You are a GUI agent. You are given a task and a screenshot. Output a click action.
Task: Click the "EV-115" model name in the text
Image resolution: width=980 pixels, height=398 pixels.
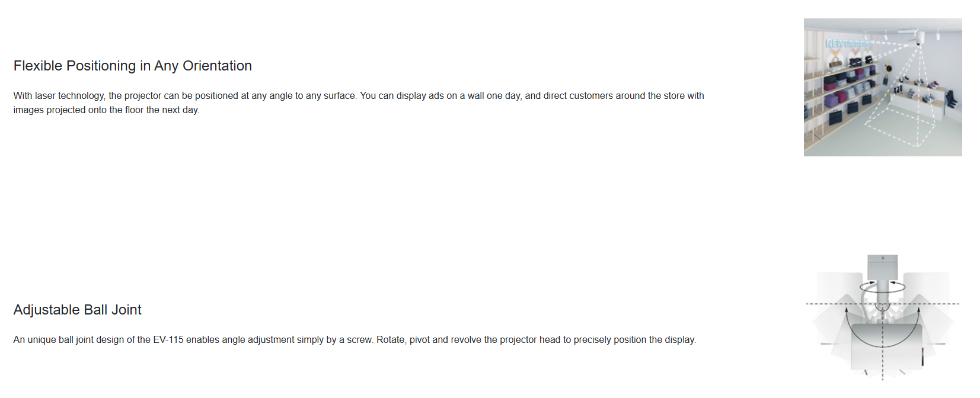click(x=168, y=340)
